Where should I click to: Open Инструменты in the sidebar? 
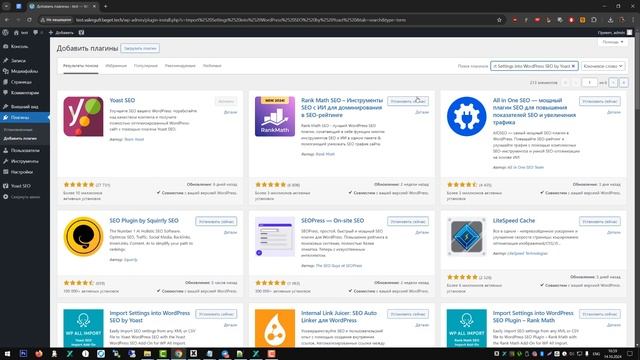(24, 161)
